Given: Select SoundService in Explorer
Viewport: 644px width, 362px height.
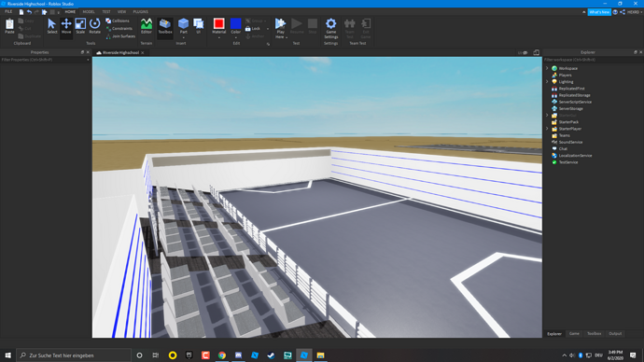Looking at the screenshot, I should (570, 142).
